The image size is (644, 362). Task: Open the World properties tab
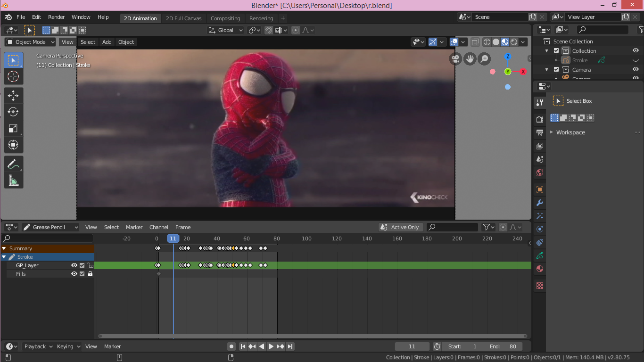click(x=539, y=173)
